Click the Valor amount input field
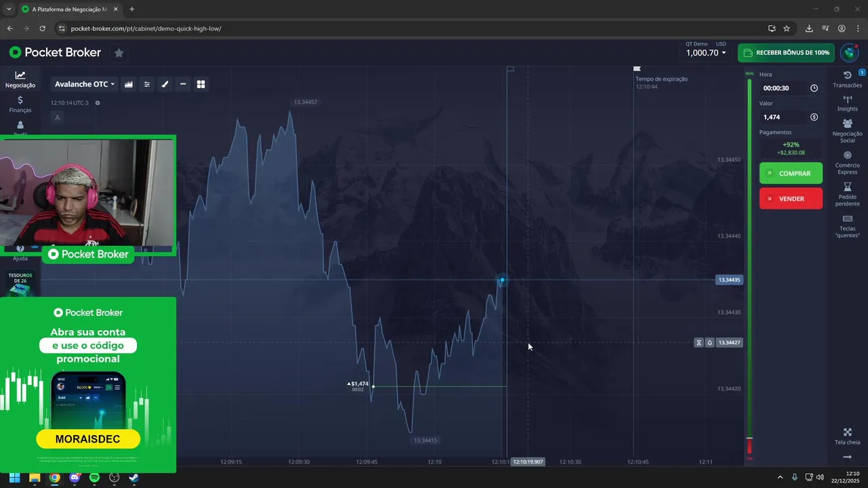Screen dimensions: 868x488 point(791,117)
